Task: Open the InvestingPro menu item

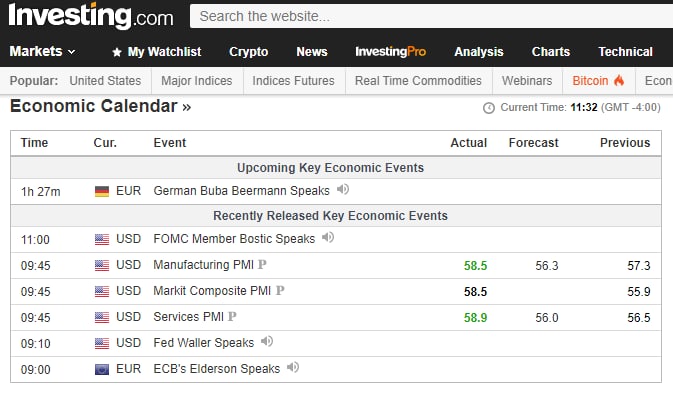Action: point(391,52)
